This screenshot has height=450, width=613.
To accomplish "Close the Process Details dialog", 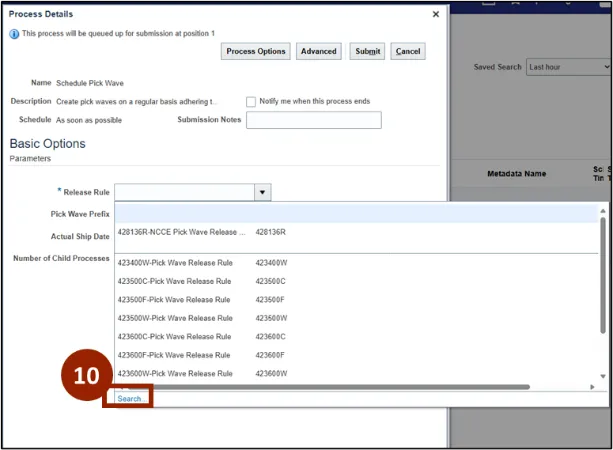I will click(x=435, y=14).
